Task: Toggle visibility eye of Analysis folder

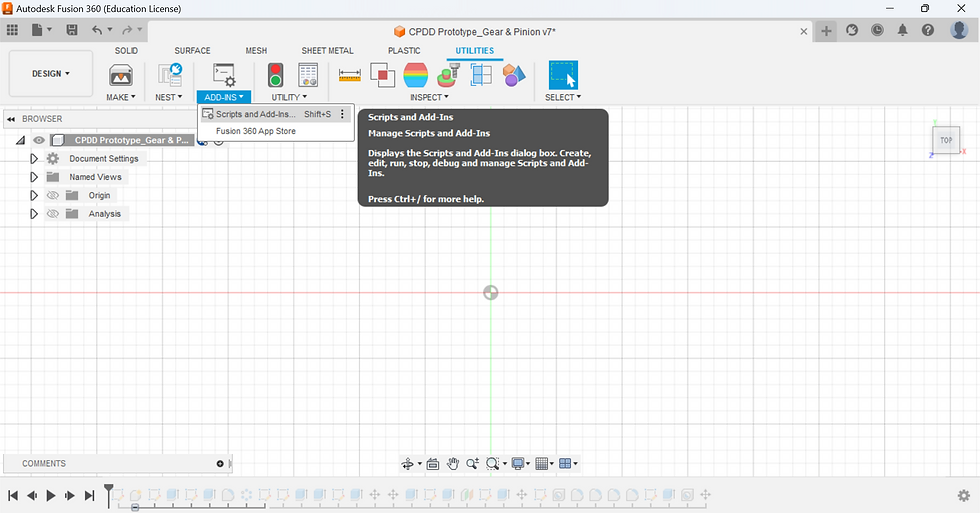Action: 53,214
